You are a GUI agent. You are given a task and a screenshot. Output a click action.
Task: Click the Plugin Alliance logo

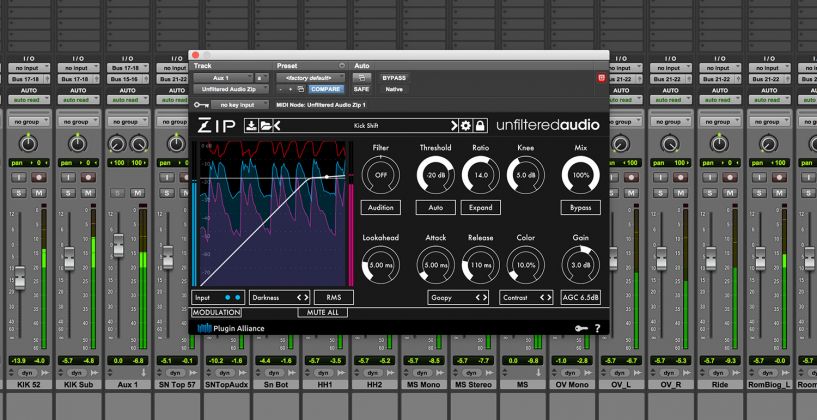[x=231, y=328]
